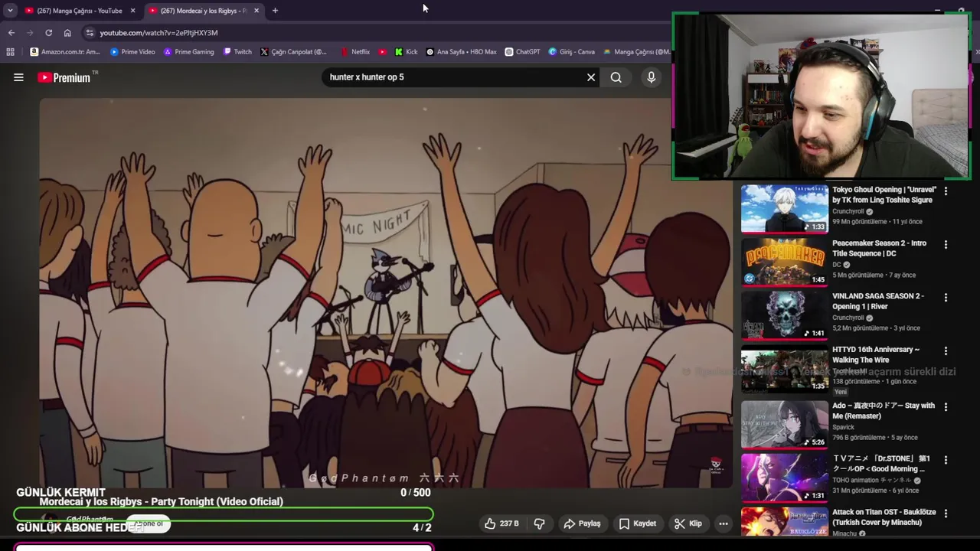Close the Mordecai y los Rigbys tab
This screenshot has height=551, width=980.
pos(256,11)
